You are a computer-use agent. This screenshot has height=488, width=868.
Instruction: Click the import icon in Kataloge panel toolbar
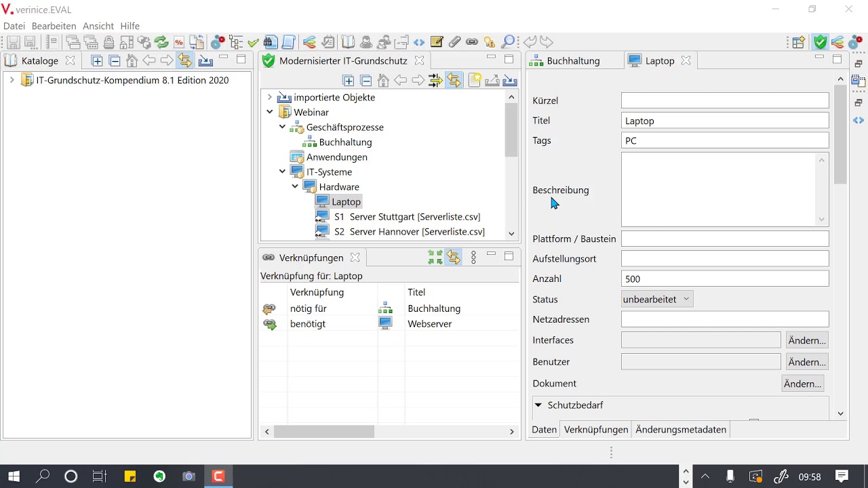tap(205, 61)
